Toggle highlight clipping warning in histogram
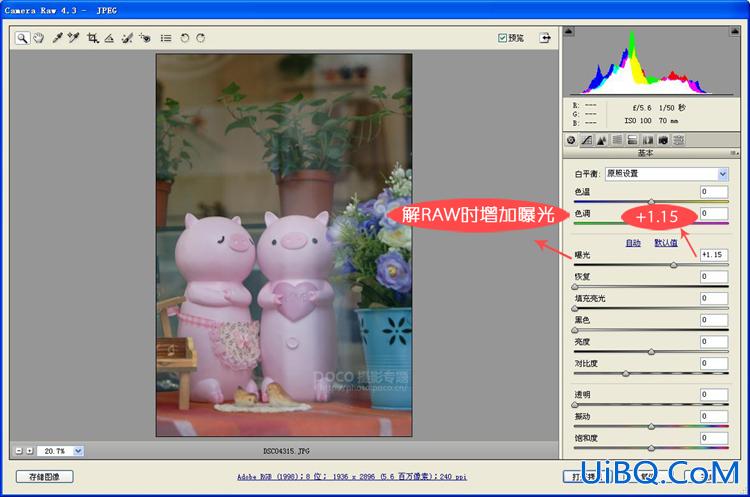The width and height of the screenshot is (750, 497). pos(735,32)
